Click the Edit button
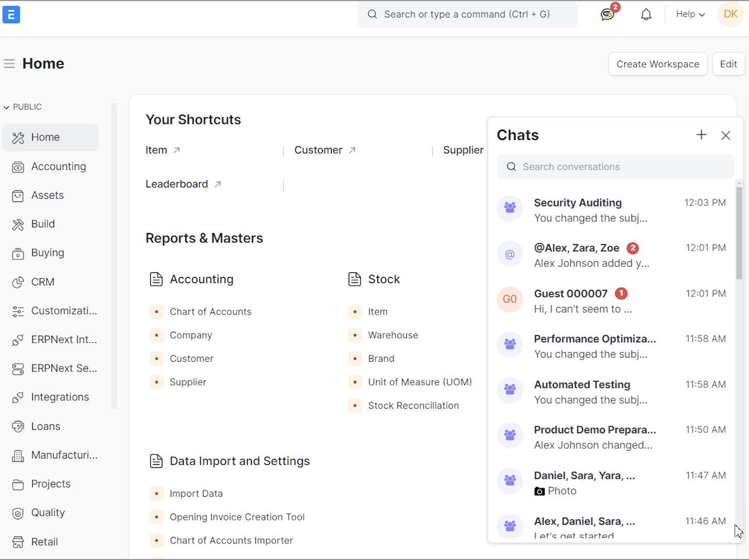This screenshot has height=560, width=749. 728,64
